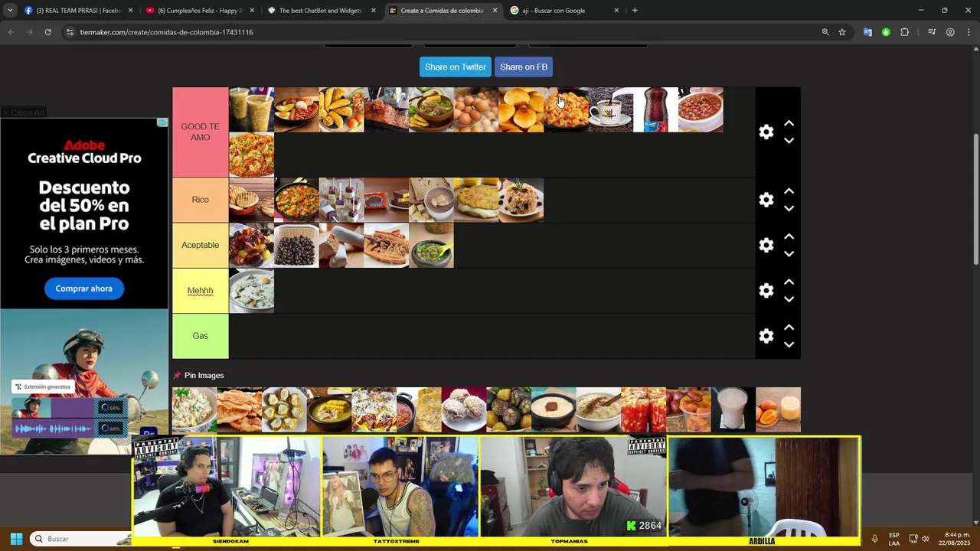Screen dimensions: 980x551
Task: Edit the green Gas tier label
Action: [200, 336]
